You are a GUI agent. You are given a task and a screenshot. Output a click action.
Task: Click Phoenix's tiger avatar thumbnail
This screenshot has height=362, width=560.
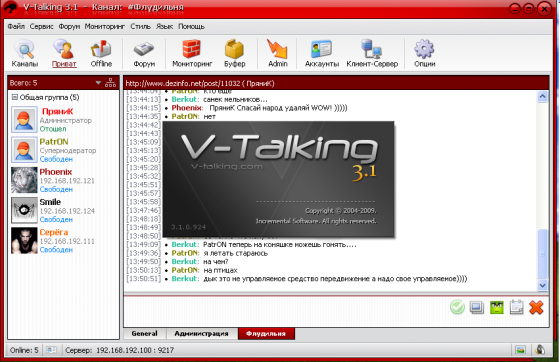[24, 180]
